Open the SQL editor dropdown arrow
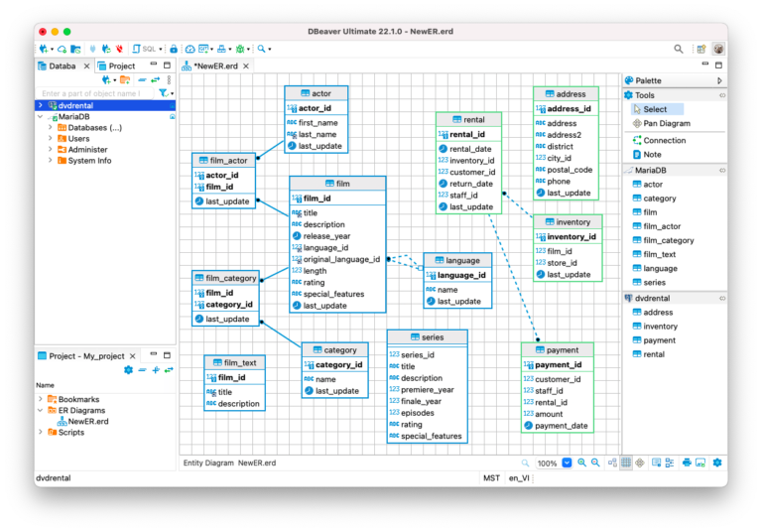This screenshot has height=532, width=762. [x=161, y=49]
